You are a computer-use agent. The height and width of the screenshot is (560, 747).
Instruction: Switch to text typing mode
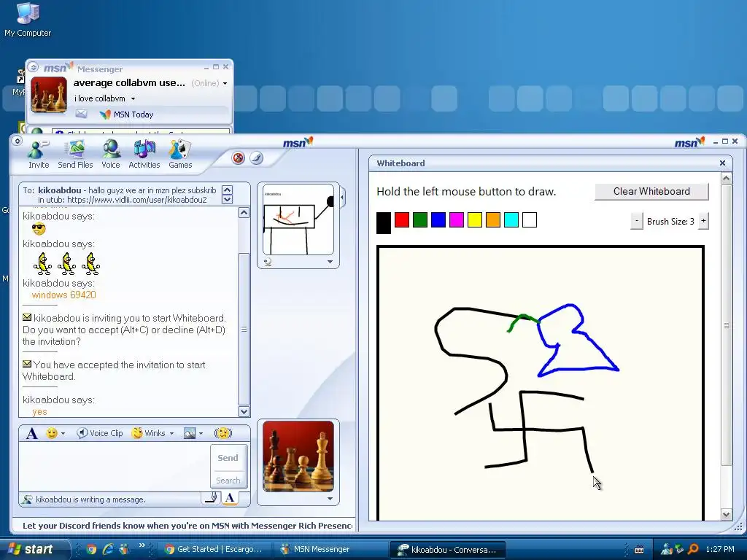(230, 498)
